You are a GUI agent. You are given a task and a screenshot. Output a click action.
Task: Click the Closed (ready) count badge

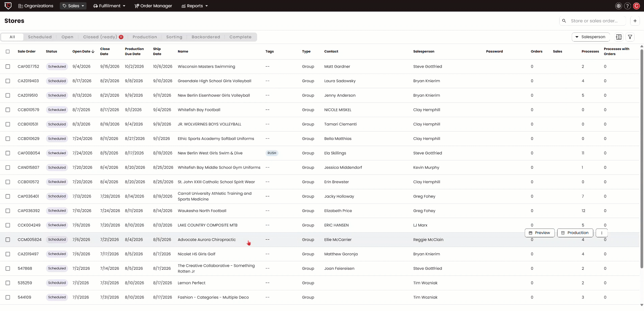(x=121, y=37)
